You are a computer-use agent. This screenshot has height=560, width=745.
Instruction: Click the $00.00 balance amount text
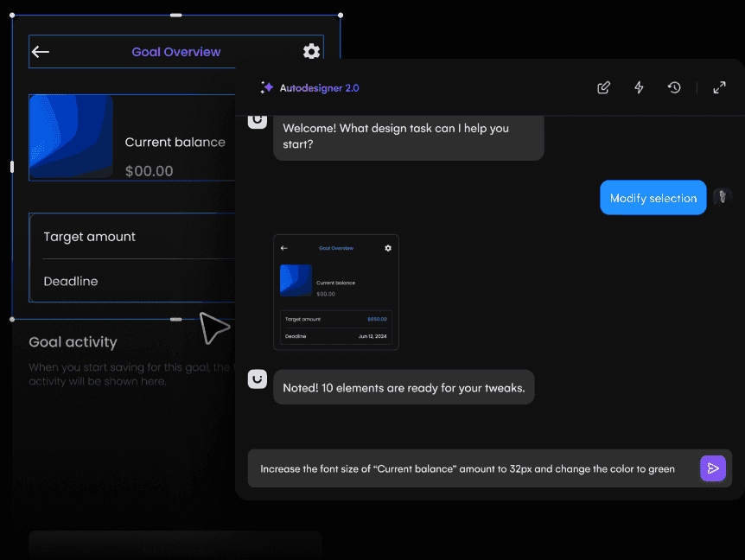(149, 171)
